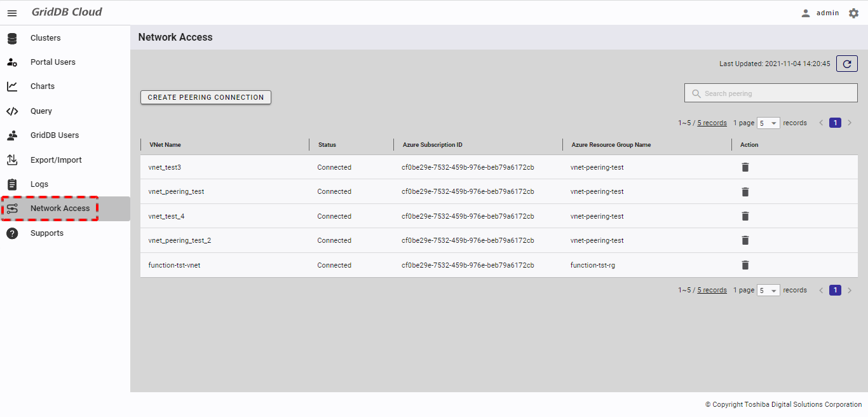Sort by Azure Subscription ID header
Viewport: 868px width, 417px height.
[433, 145]
